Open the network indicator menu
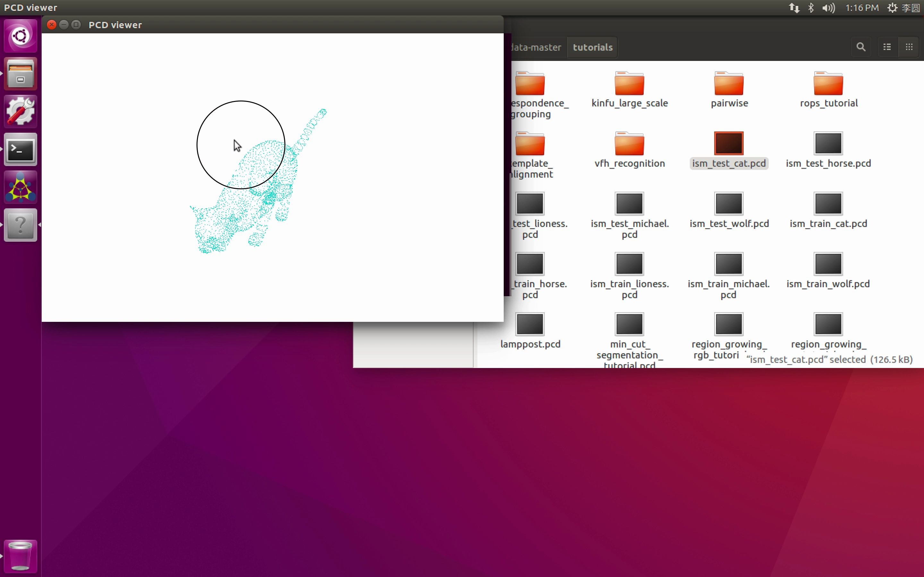 [794, 8]
